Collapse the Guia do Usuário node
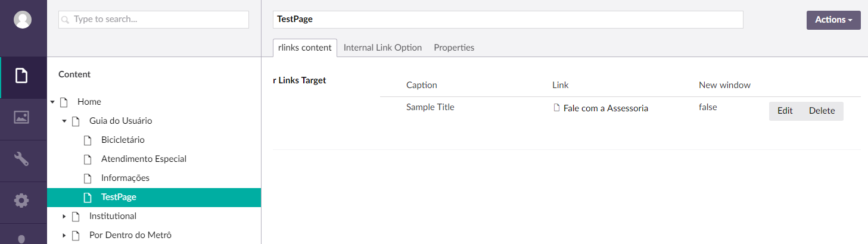 point(64,121)
